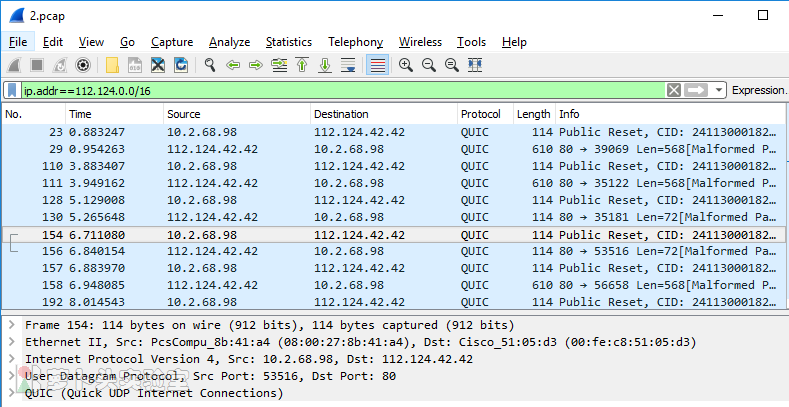Open the Analyze menu
Screen dimensions: 789x407
pyautogui.click(x=229, y=42)
